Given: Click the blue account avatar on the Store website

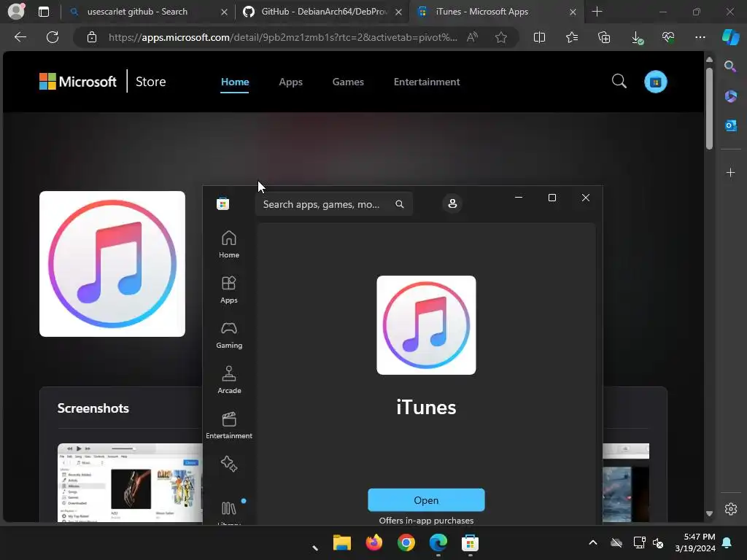Looking at the screenshot, I should coord(656,82).
